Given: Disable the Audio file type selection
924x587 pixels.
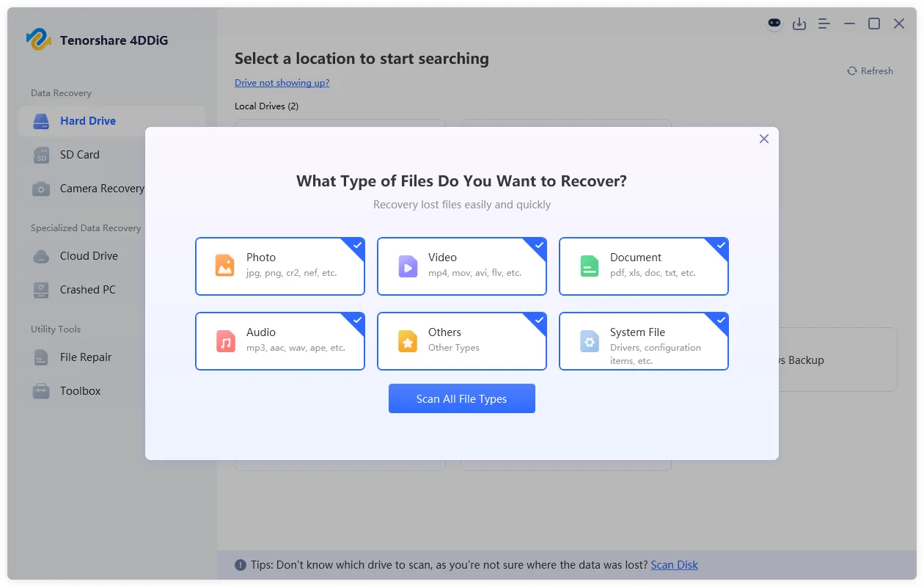Looking at the screenshot, I should click(357, 321).
